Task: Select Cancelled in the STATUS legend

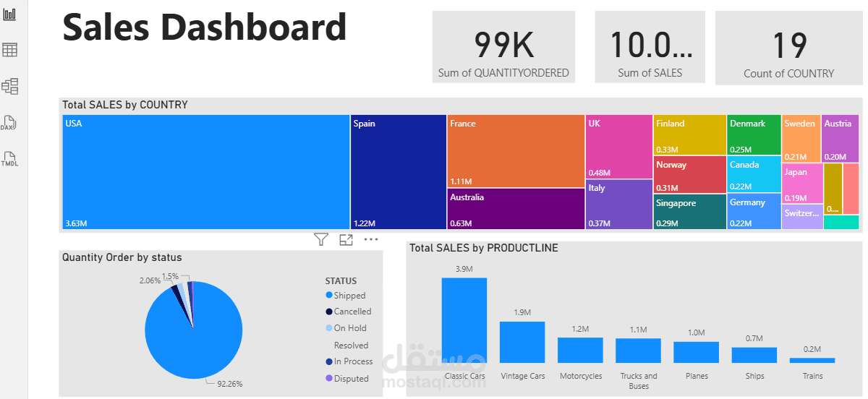Action: [352, 312]
